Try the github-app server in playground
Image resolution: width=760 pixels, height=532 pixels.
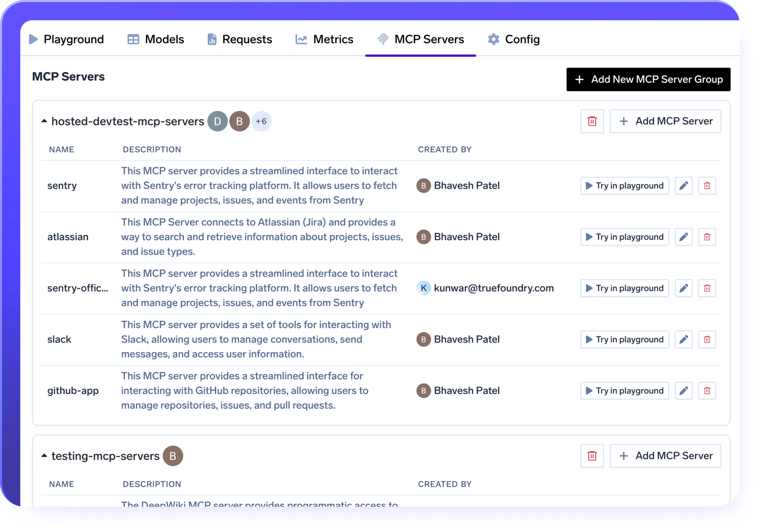(x=624, y=391)
